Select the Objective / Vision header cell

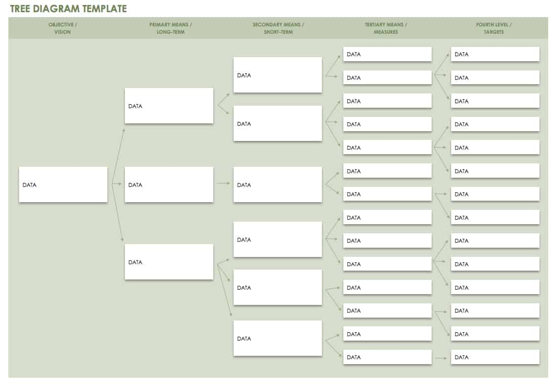click(63, 28)
